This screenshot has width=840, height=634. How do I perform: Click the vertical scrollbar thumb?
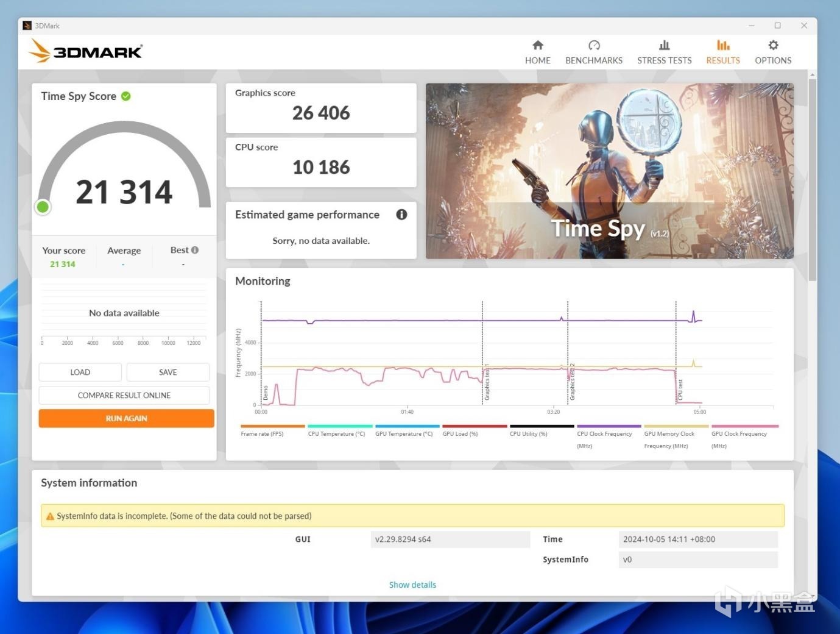pos(812,180)
